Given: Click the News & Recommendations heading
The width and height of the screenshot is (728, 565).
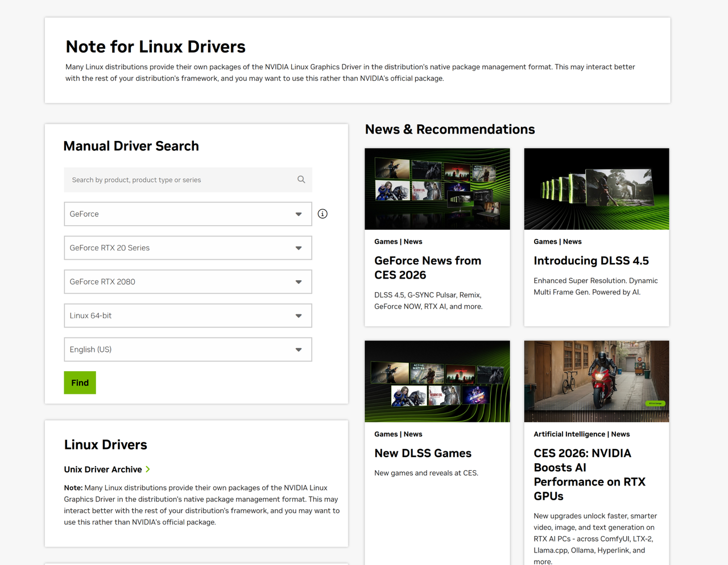Looking at the screenshot, I should click(450, 130).
